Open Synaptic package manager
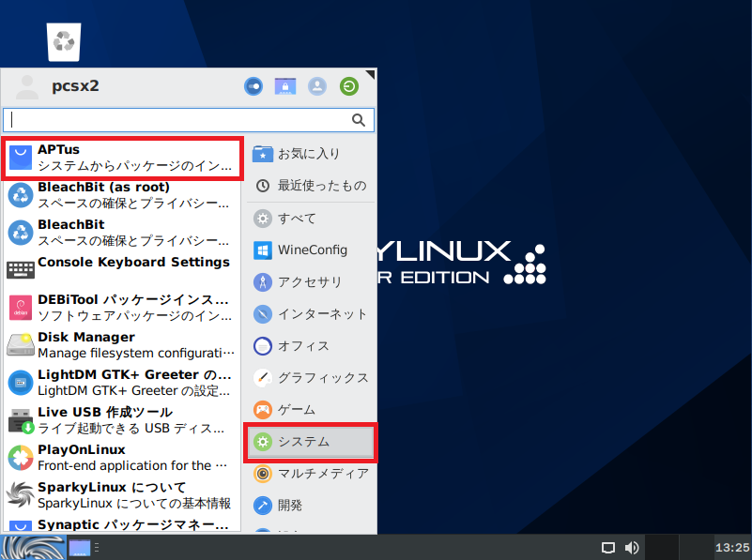Image resolution: width=752 pixels, height=560 pixels. (122, 524)
